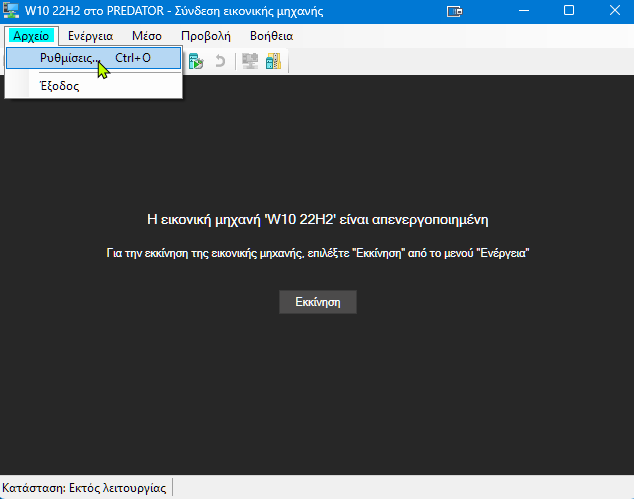
Task: Click the Checkpoint toolbar icon
Action: (x=196, y=61)
